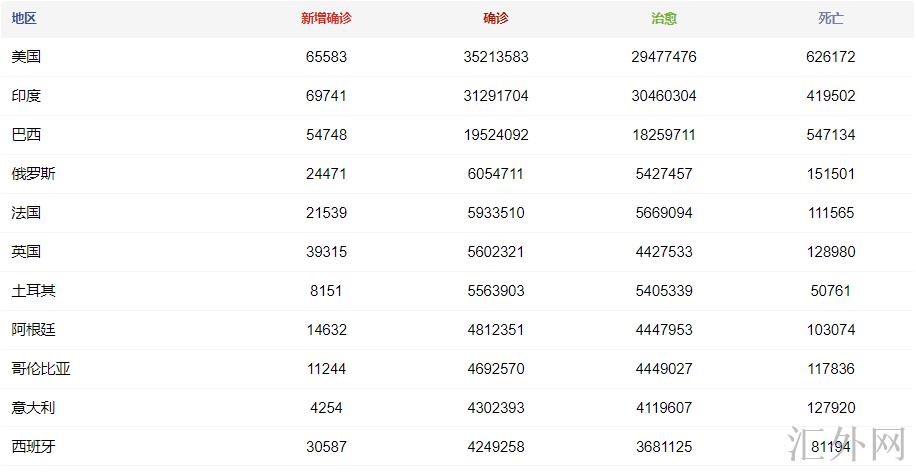
Task: Click India's new cases value 69741
Action: click(x=326, y=96)
